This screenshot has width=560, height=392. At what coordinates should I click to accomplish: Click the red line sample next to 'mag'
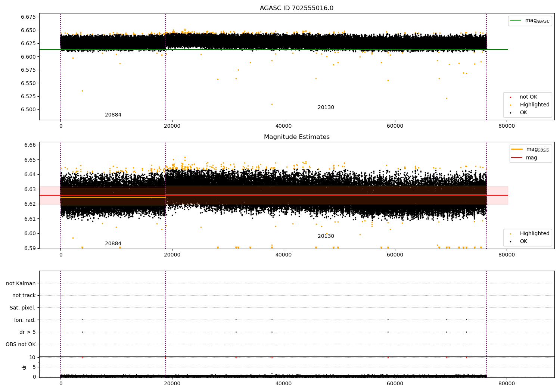point(517,158)
